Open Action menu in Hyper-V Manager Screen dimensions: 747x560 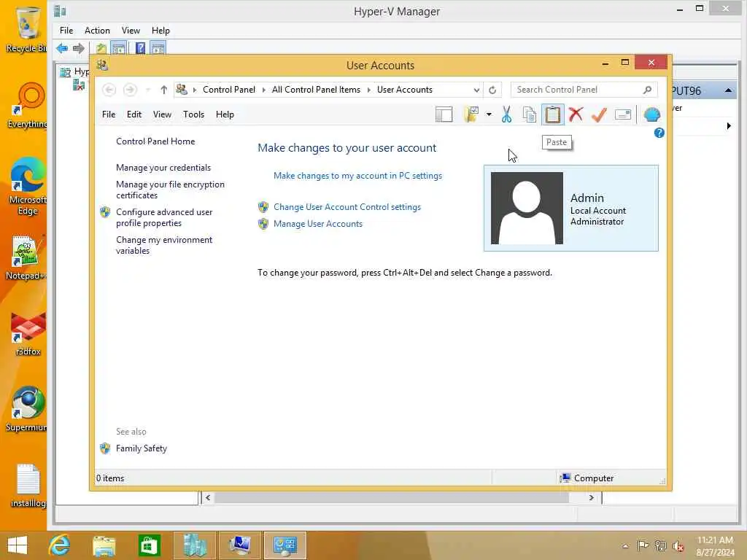point(97,31)
